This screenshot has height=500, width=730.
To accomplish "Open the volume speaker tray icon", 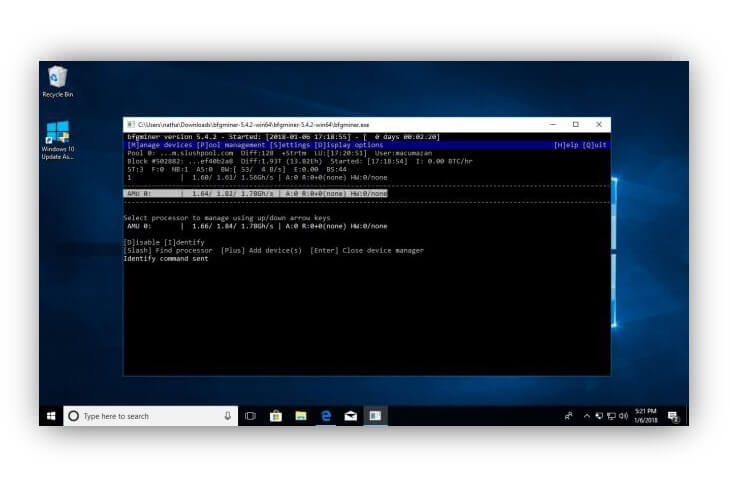I will pyautogui.click(x=623, y=416).
